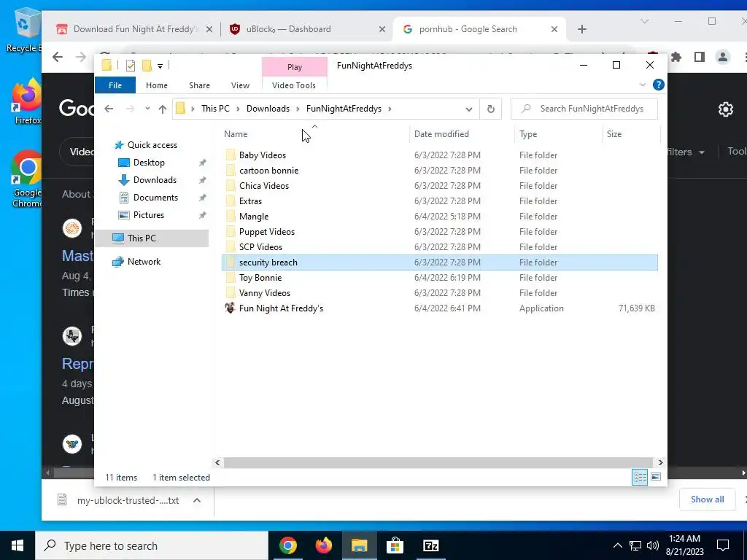Open the Windows Start menu
This screenshot has width=747, height=560.
click(18, 545)
